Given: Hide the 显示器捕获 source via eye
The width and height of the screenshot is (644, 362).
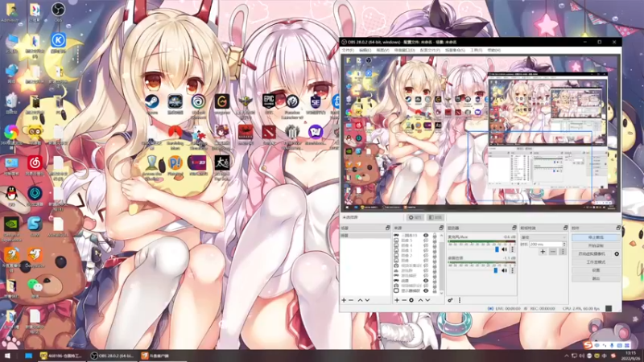Looking at the screenshot, I should pyautogui.click(x=426, y=290).
